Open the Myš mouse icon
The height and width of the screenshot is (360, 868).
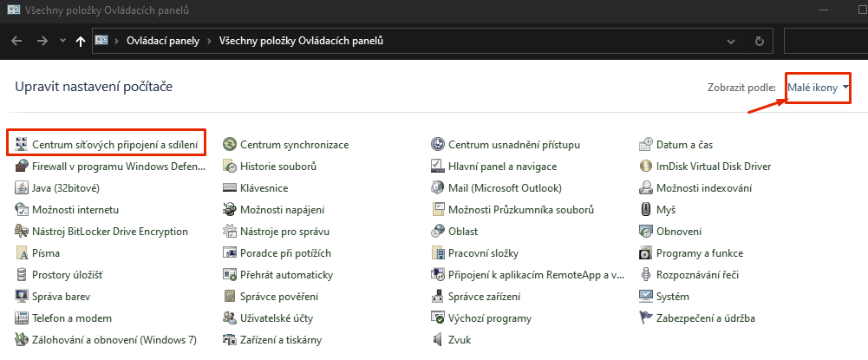(x=645, y=210)
